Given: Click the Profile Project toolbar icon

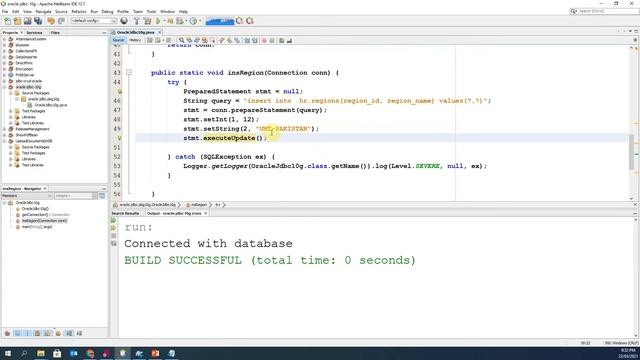Looking at the screenshot, I should (x=193, y=21).
